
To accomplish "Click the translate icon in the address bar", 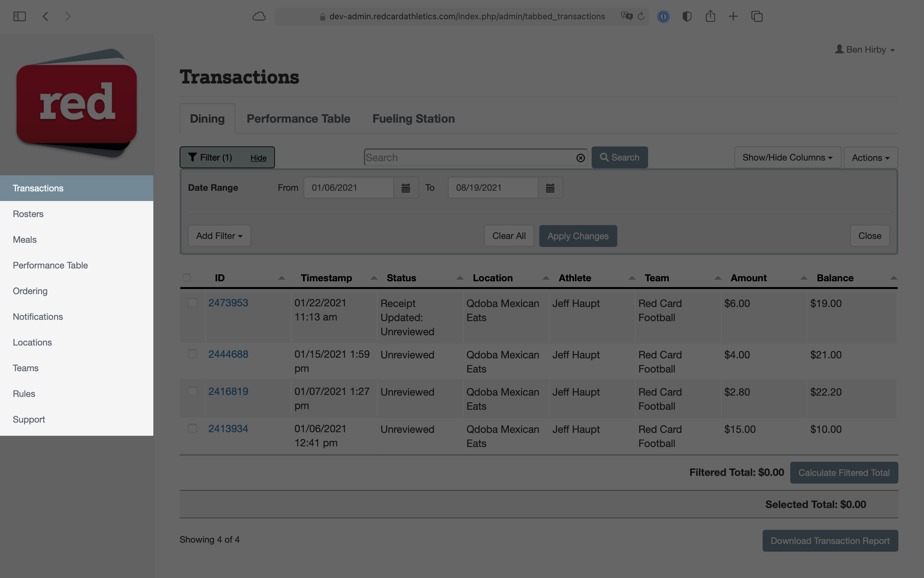I will [x=627, y=16].
